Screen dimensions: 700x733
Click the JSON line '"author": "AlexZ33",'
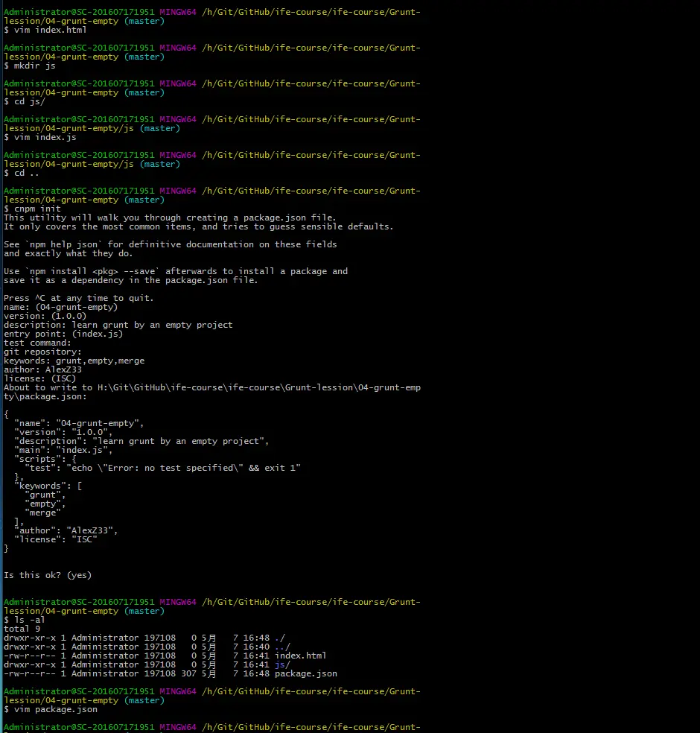coord(66,530)
